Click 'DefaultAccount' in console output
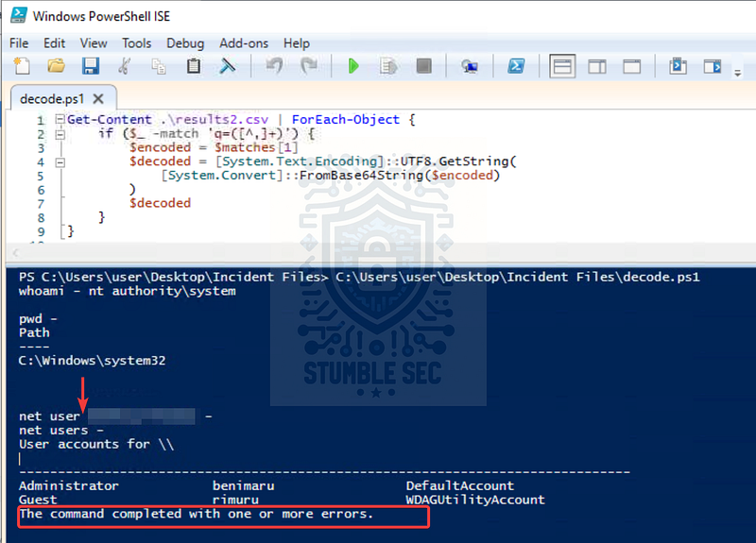The image size is (756, 543). pyautogui.click(x=460, y=485)
